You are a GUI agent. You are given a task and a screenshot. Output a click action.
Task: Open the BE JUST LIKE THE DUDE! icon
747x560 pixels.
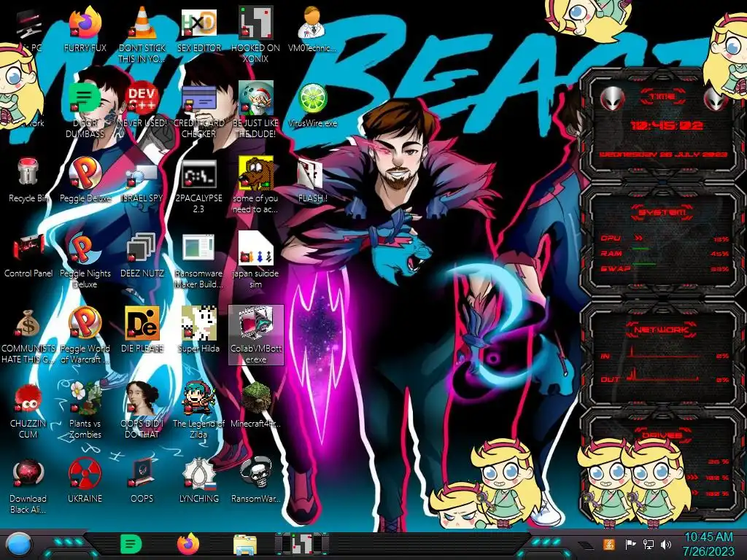(256, 109)
